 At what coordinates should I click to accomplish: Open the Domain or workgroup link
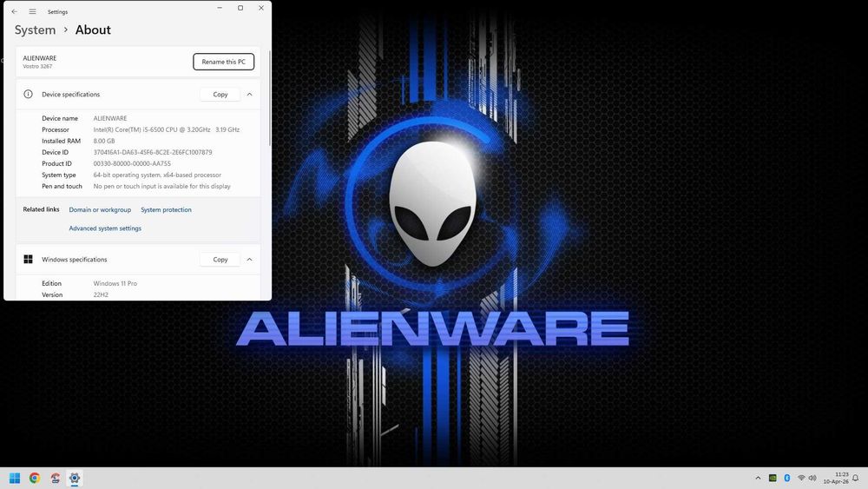coord(100,210)
